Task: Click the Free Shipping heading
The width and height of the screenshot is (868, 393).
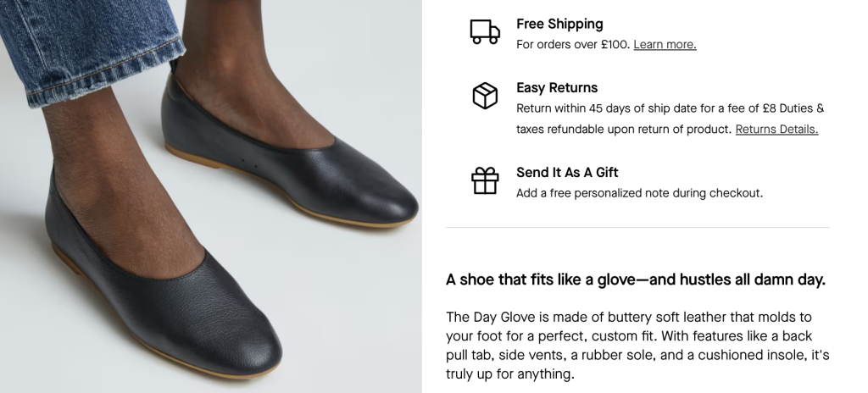Action: 559,24
